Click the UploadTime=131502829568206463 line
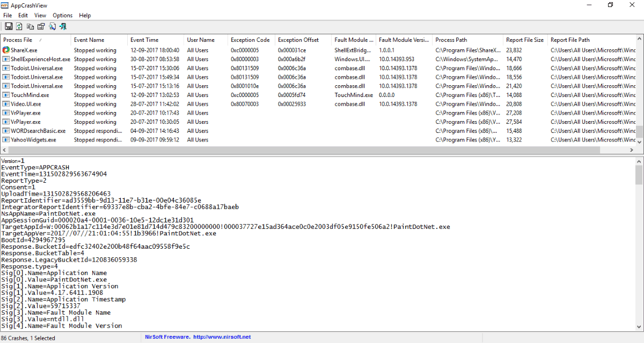Image resolution: width=644 pixels, height=343 pixels. coord(56,193)
